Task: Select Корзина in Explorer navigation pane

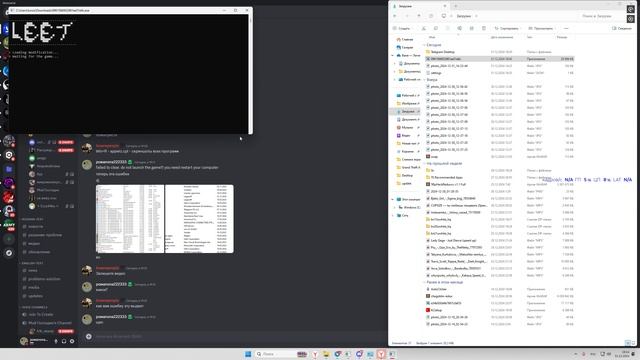Action: click(407, 151)
